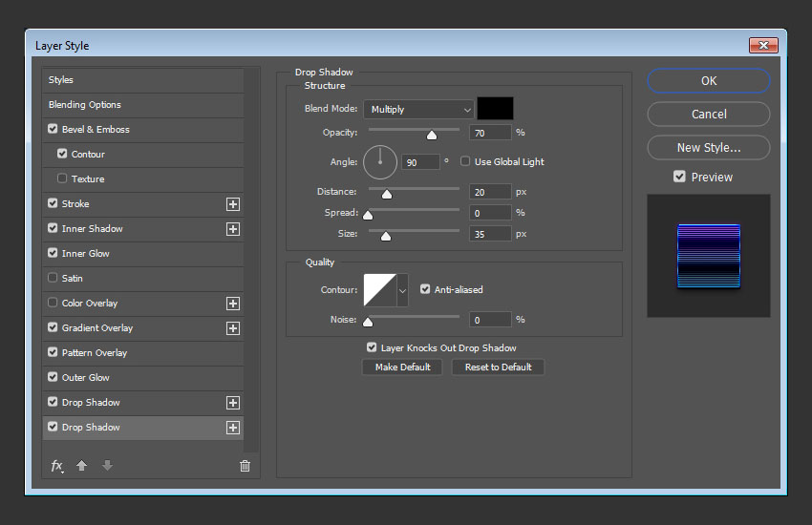Uncheck the Pattern Overlay checkbox
This screenshot has height=525, width=812.
click(53, 352)
